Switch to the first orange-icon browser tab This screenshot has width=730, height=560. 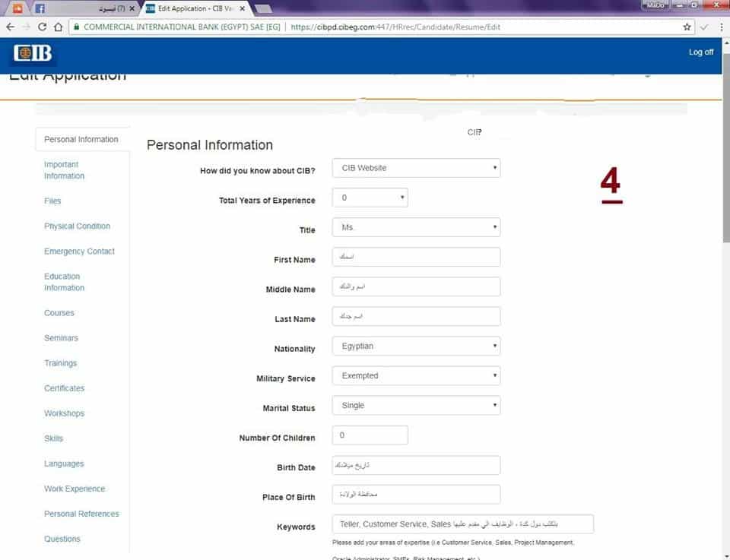[17, 8]
